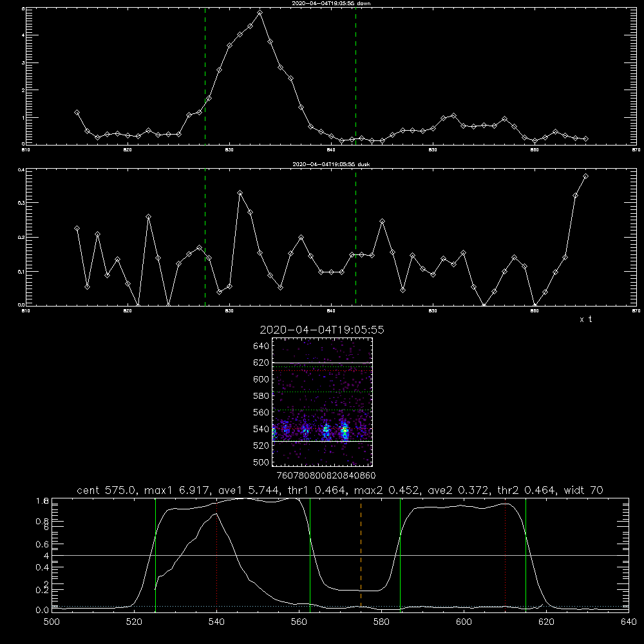Click the dawn plot title text

click(x=331, y=3)
